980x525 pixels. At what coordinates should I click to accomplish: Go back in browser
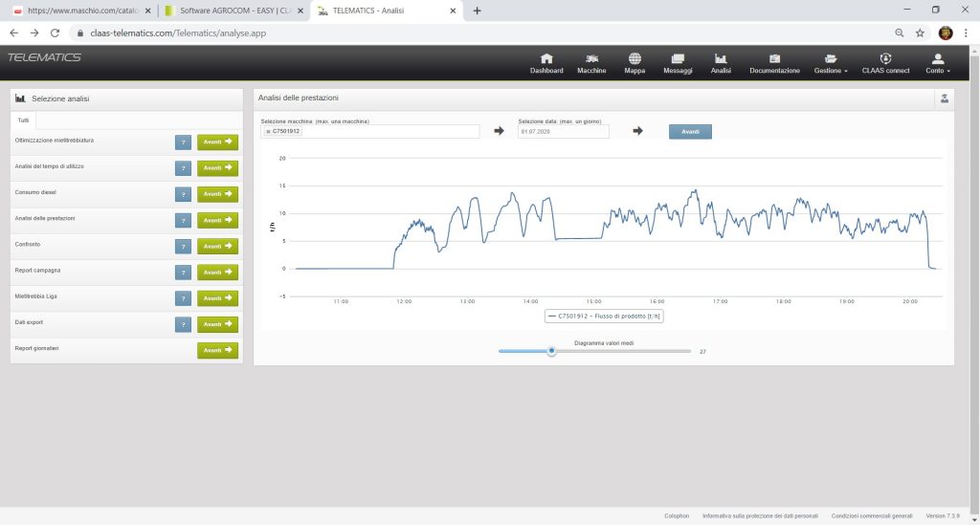tap(13, 33)
